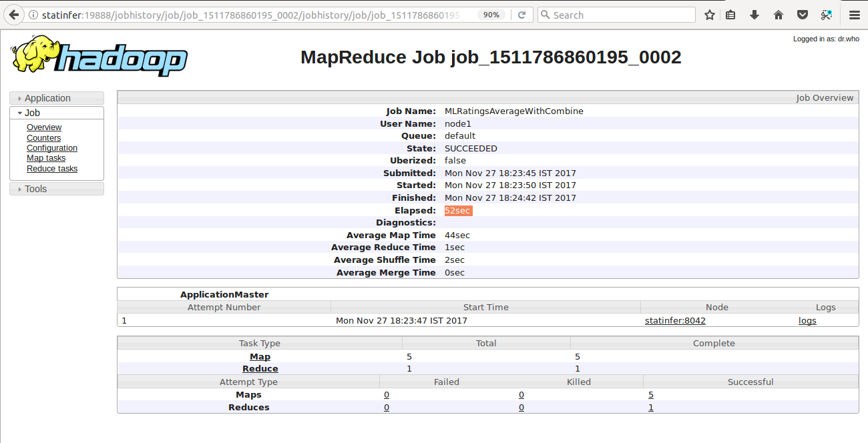Click the successful Reduces count 1

651,408
